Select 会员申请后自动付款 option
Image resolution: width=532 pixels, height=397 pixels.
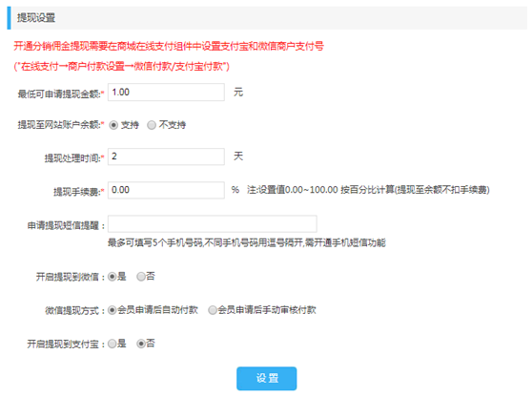(112, 310)
